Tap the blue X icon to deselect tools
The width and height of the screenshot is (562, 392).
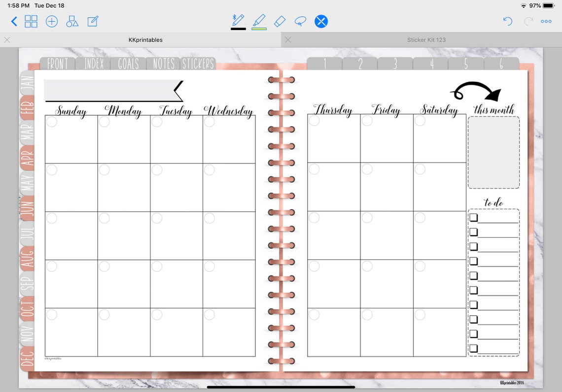[x=321, y=21]
